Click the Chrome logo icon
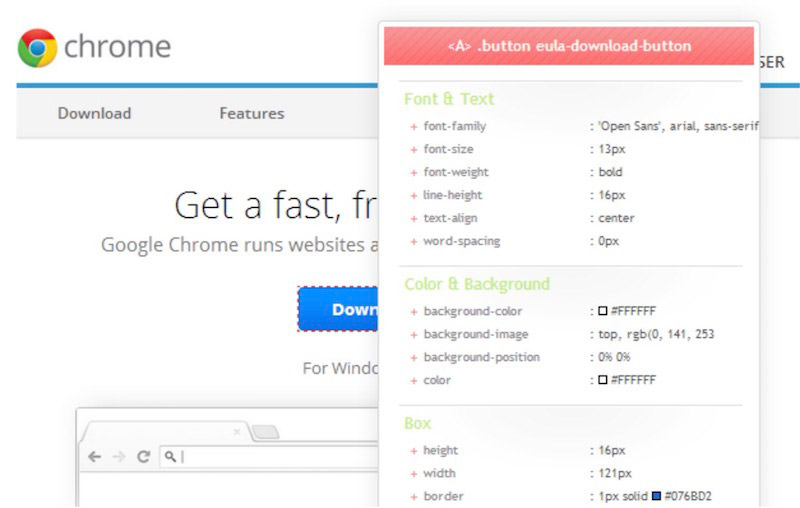The width and height of the screenshot is (800, 508). [x=37, y=48]
